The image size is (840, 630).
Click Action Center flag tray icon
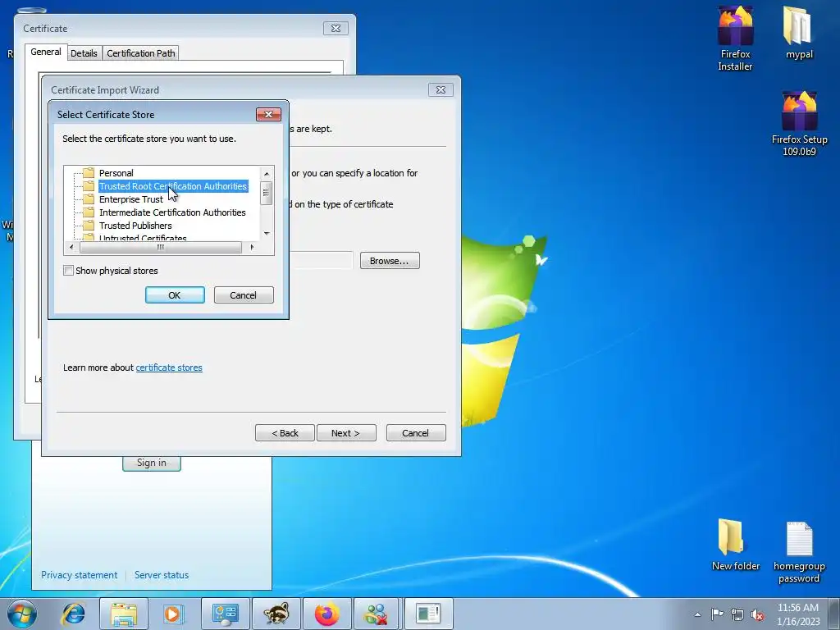[x=717, y=614]
